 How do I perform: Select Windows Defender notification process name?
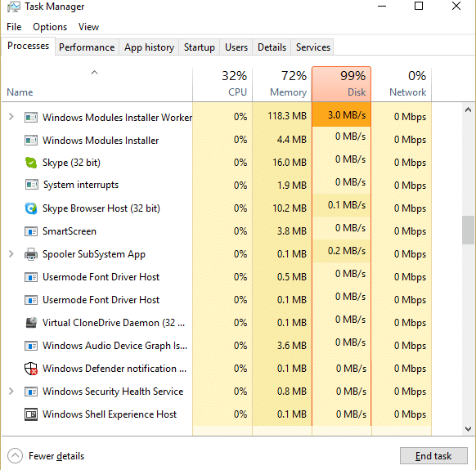[x=115, y=369]
